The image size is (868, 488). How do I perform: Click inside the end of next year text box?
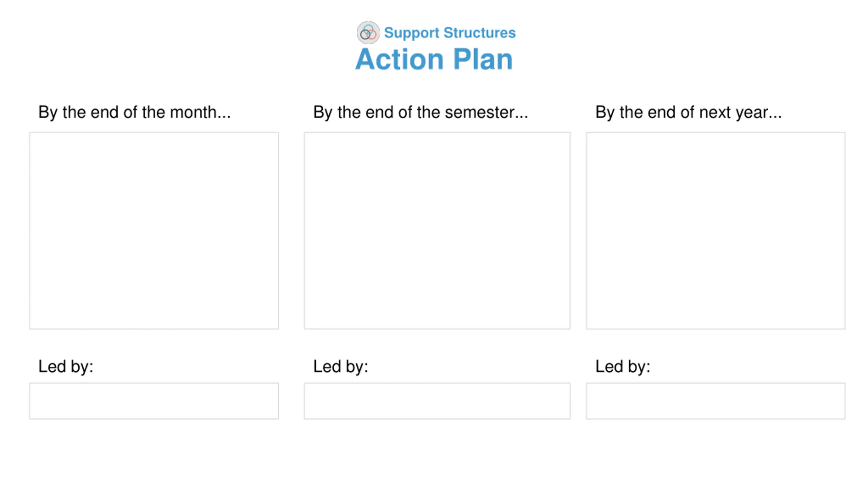pyautogui.click(x=715, y=230)
